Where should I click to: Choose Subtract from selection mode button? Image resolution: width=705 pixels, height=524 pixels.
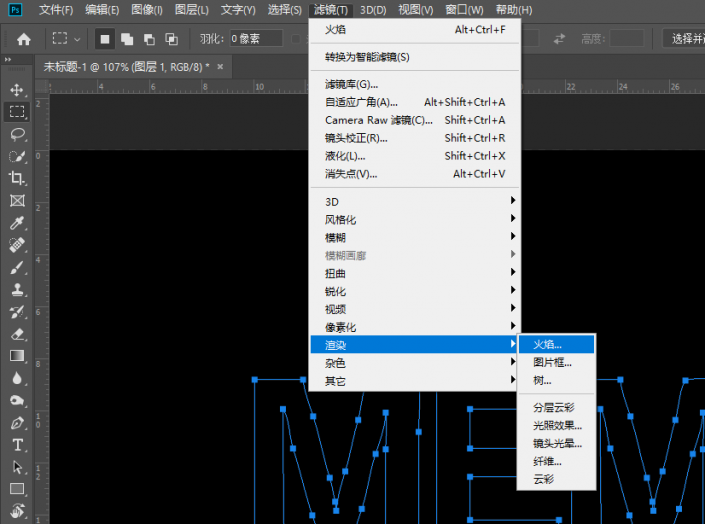pos(149,40)
